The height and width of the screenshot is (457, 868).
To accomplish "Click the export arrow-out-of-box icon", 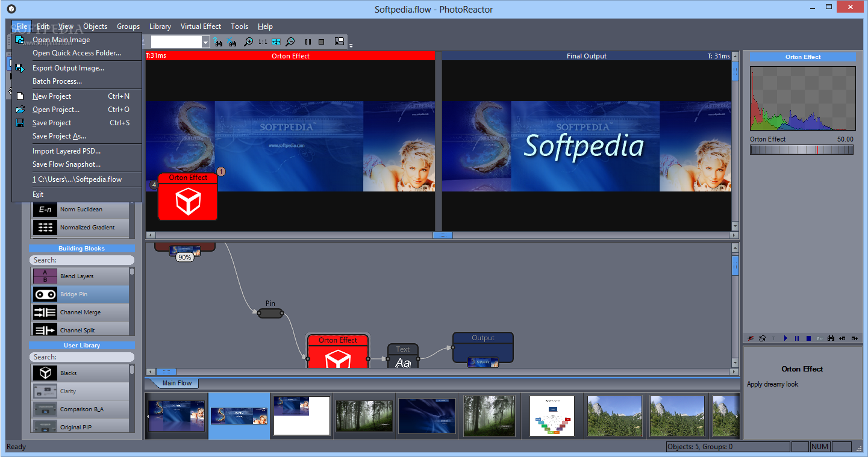I will pos(854,338).
